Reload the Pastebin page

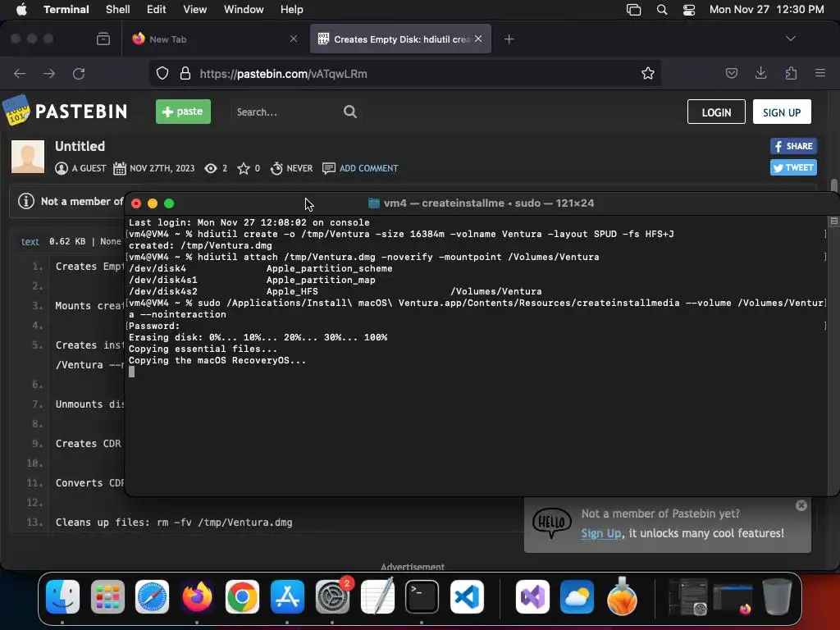click(79, 73)
